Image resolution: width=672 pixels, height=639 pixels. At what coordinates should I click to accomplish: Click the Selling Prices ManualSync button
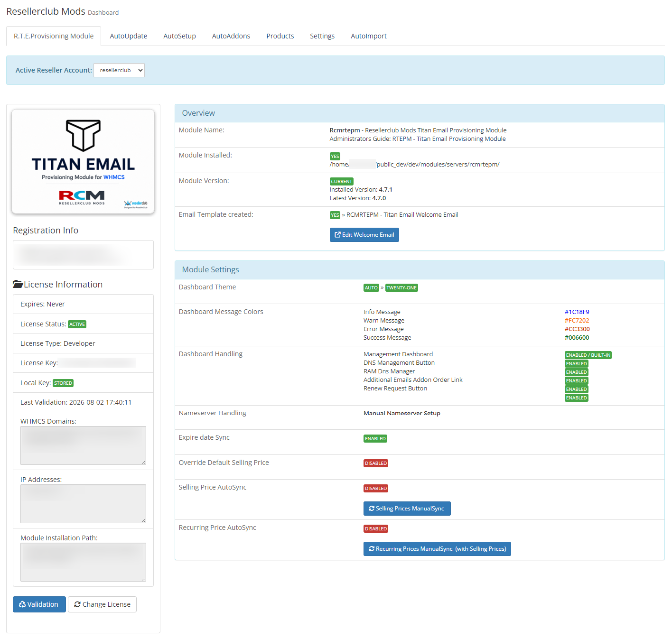[x=407, y=509]
